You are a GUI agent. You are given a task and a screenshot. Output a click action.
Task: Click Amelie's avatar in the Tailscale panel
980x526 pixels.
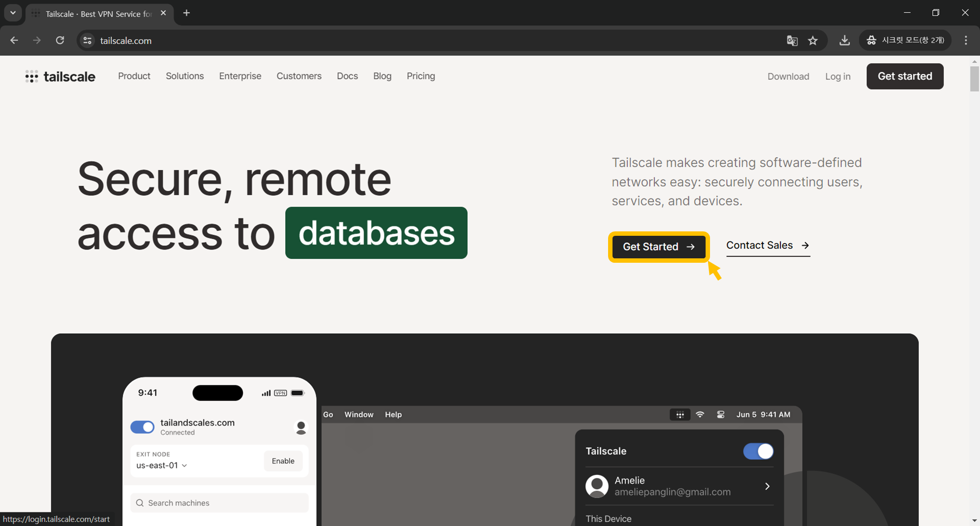[597, 486]
